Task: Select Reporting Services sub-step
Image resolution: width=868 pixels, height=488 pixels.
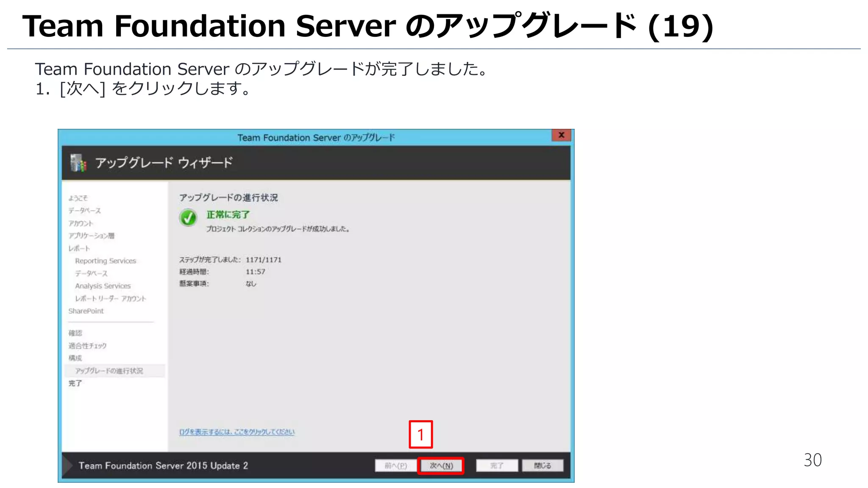Action: coord(106,261)
